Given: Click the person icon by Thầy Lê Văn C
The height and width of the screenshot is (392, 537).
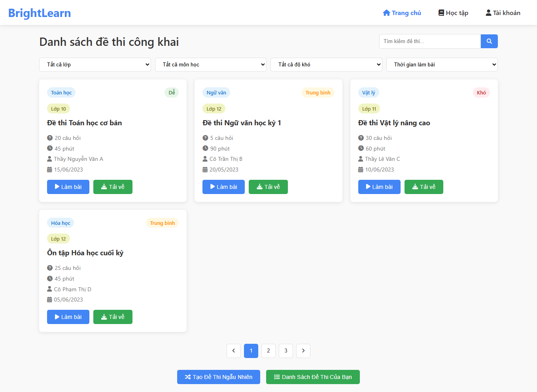Looking at the screenshot, I should pyautogui.click(x=361, y=159).
